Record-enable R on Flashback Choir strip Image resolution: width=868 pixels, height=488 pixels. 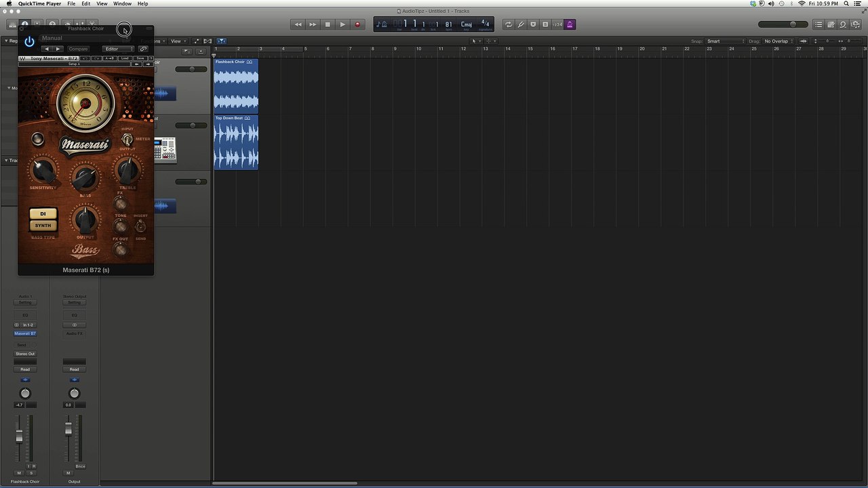click(x=33, y=466)
